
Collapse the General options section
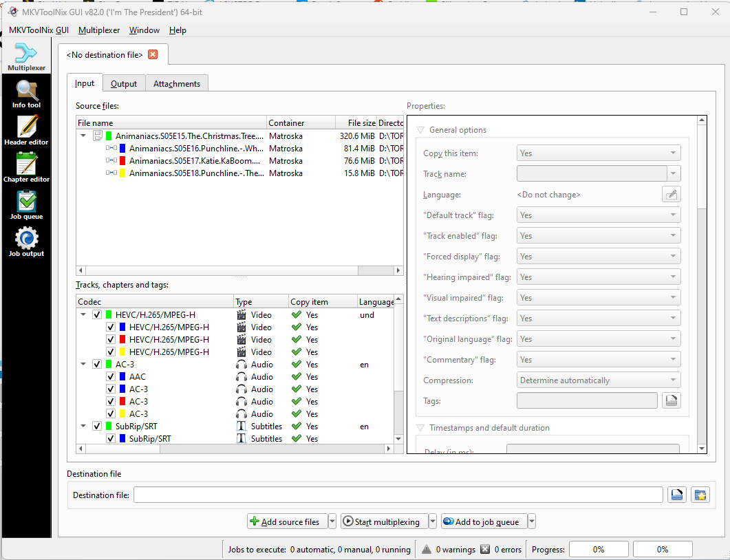pyautogui.click(x=420, y=130)
